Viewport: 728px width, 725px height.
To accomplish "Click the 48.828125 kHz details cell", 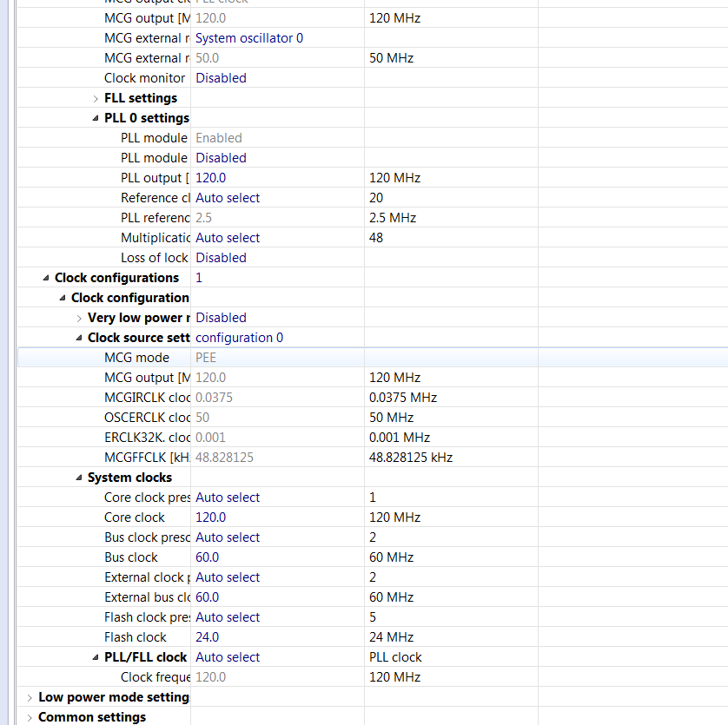I will coord(411,458).
